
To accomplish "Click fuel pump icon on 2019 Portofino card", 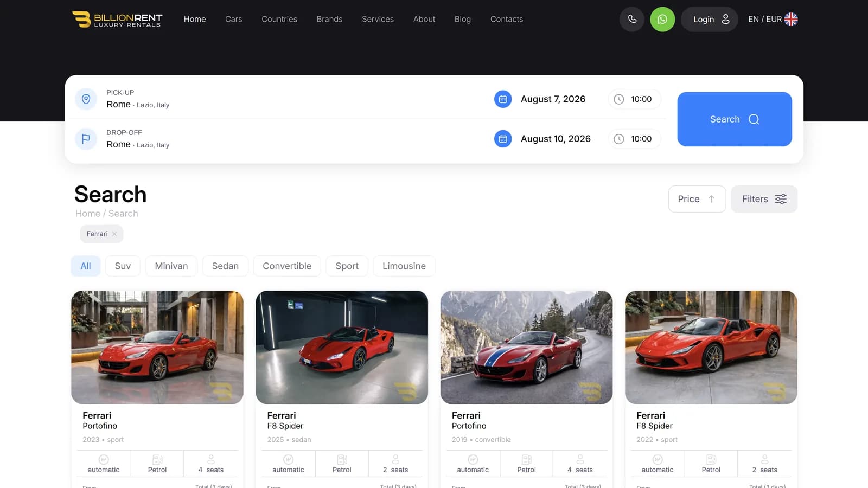I will tap(526, 459).
